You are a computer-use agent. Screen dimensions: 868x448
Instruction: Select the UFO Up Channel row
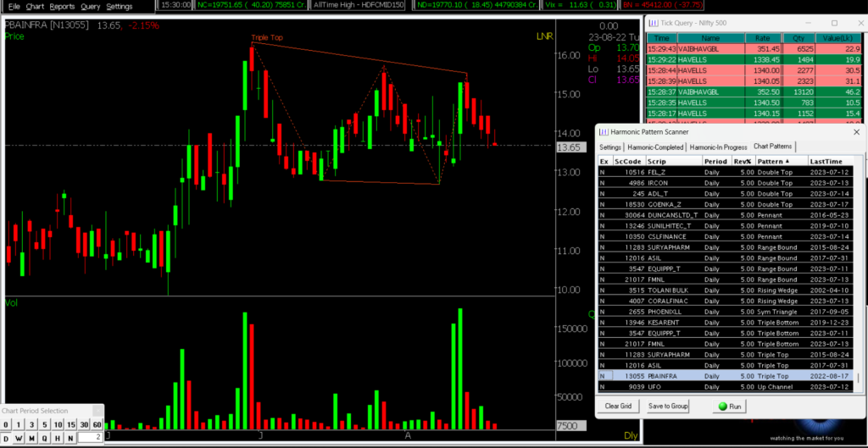click(x=726, y=387)
